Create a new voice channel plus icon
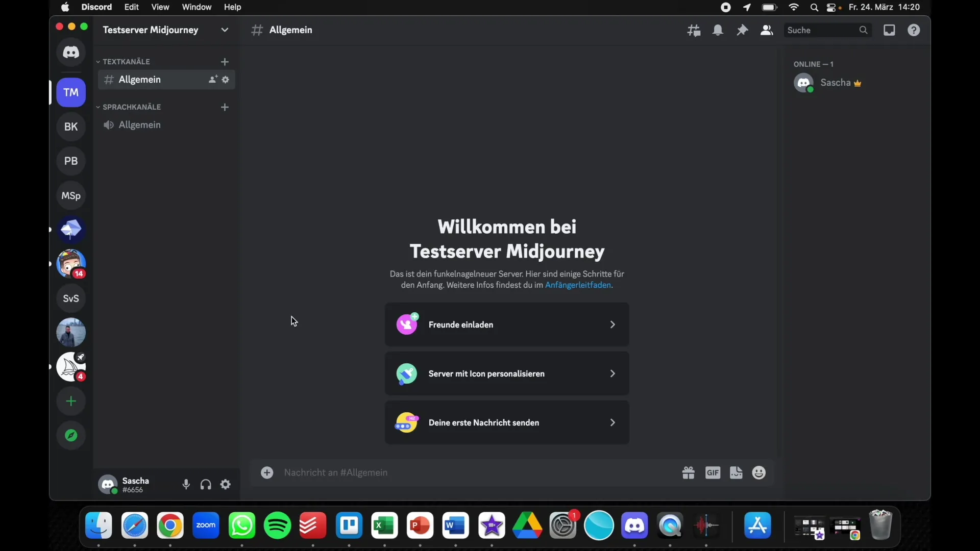This screenshot has width=980, height=551. 225,107
